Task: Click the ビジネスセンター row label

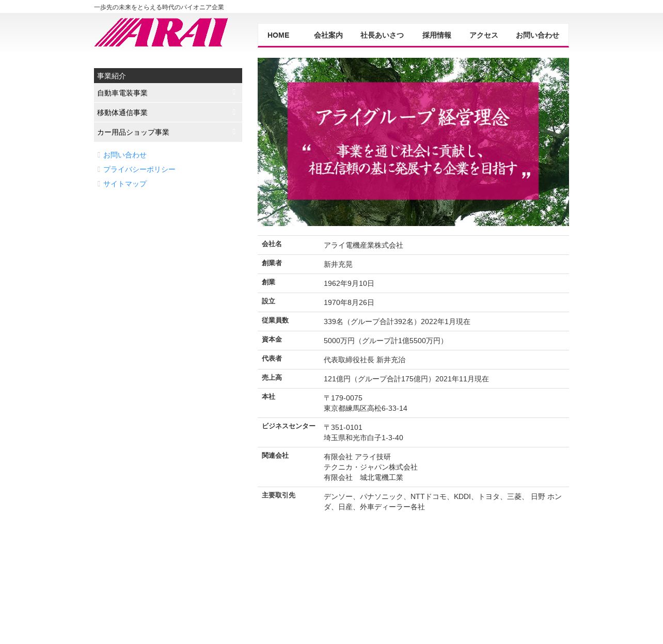Action: coord(289,426)
